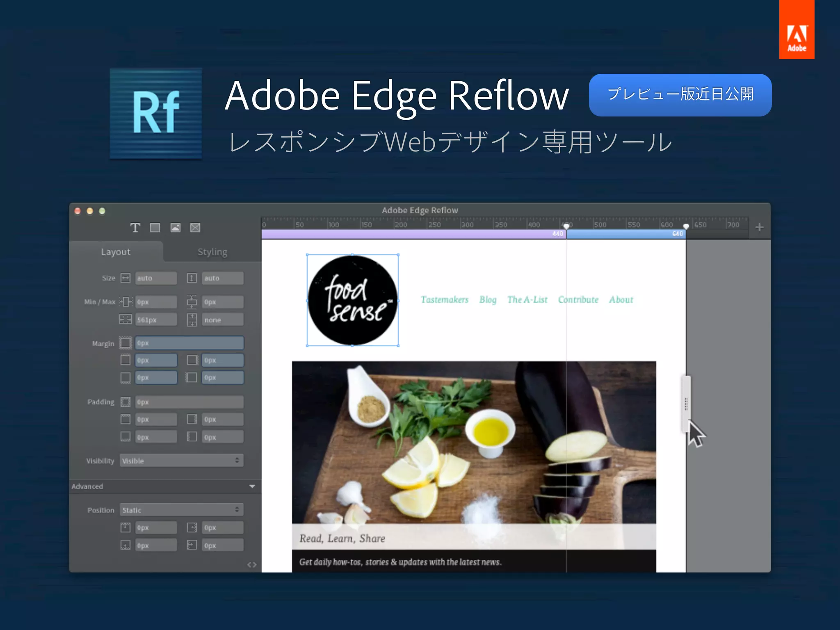The width and height of the screenshot is (840, 630).
Task: Click the Position right offset icon
Action: point(192,527)
